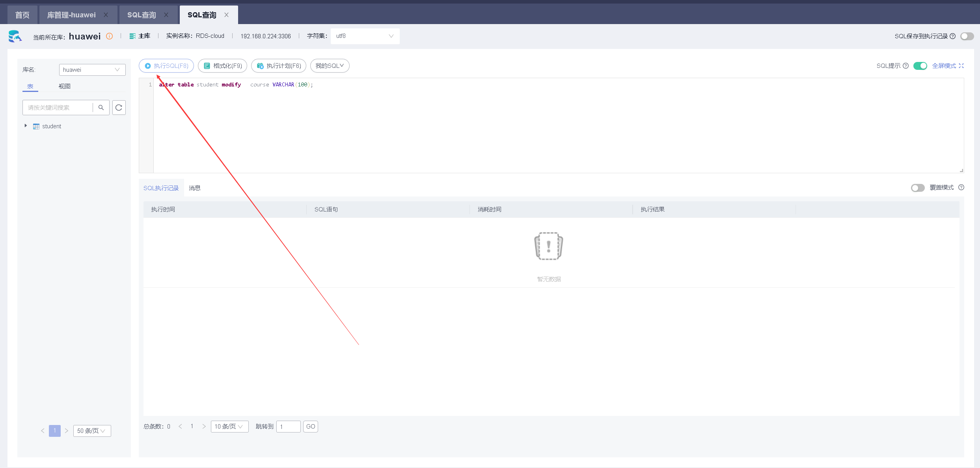Click help icon beside SQL保存到执行记录
This screenshot has height=468, width=980.
[952, 36]
